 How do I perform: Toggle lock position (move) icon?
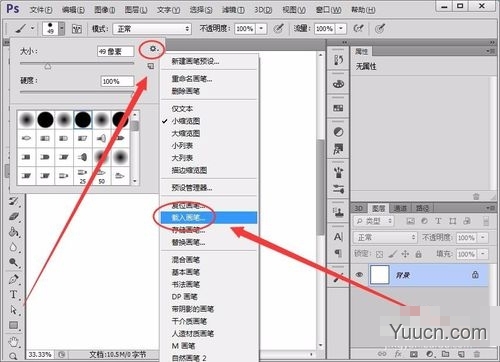tap(405, 254)
